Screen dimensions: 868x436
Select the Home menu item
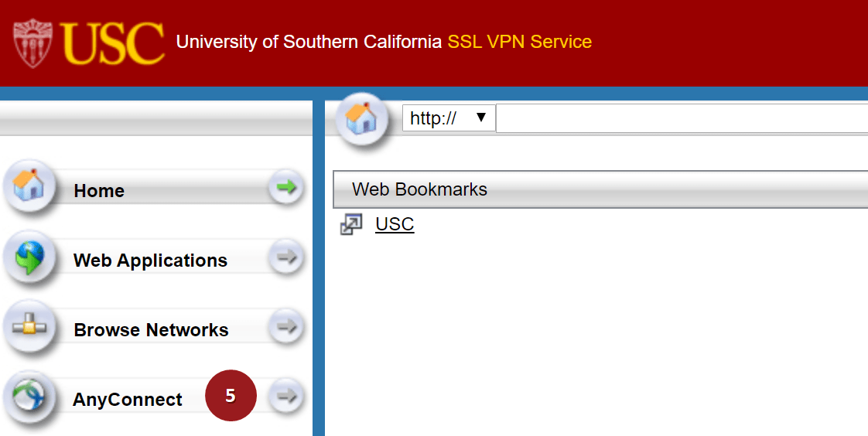click(x=99, y=191)
